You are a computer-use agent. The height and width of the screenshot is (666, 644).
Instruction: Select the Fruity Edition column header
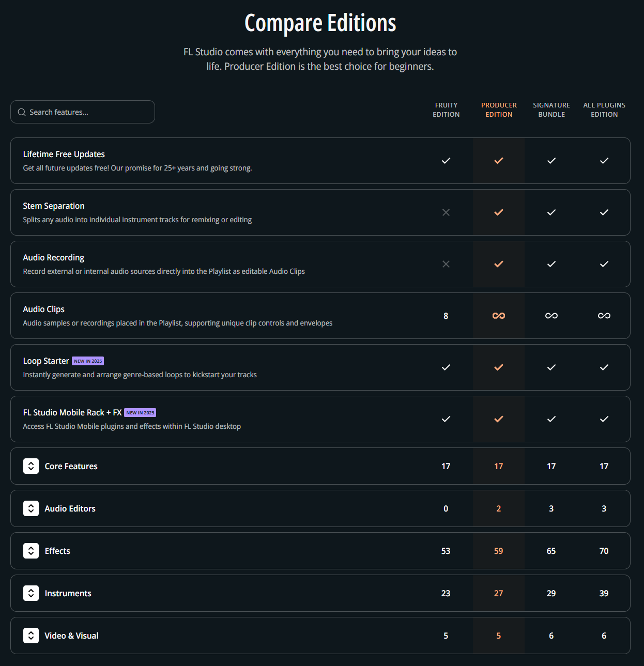446,110
